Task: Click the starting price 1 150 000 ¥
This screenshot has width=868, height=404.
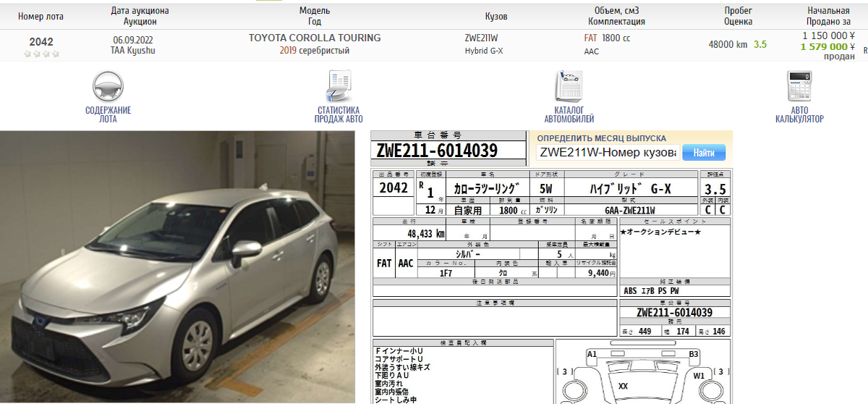Action: 829,35
